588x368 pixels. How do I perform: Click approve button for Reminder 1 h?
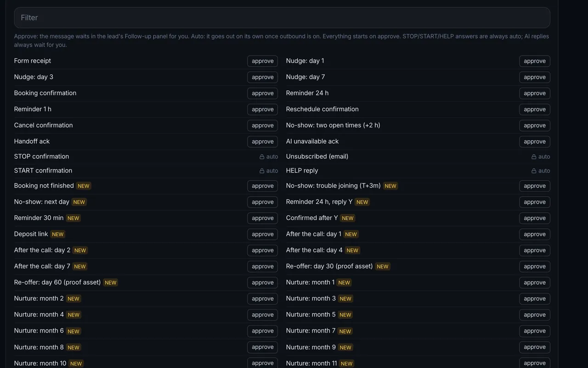pos(263,109)
